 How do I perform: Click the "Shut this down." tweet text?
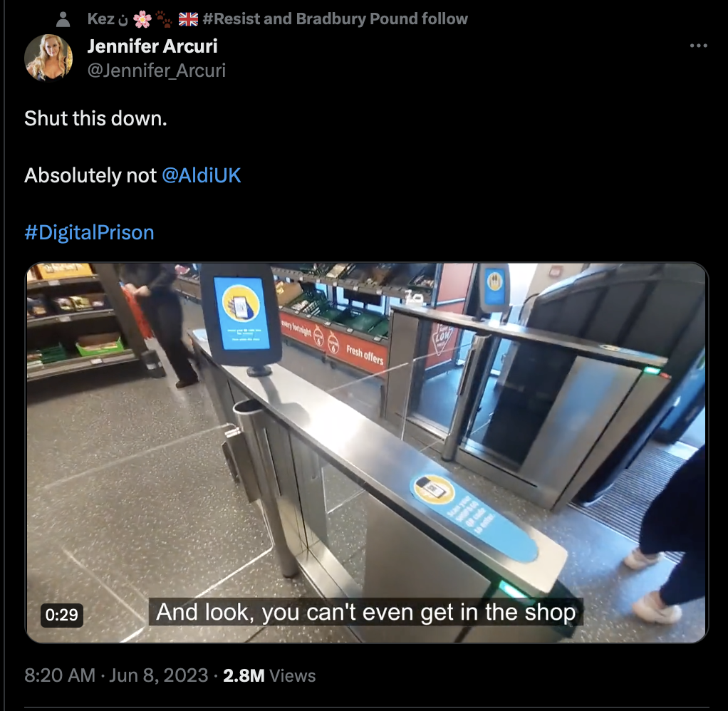tap(95, 118)
